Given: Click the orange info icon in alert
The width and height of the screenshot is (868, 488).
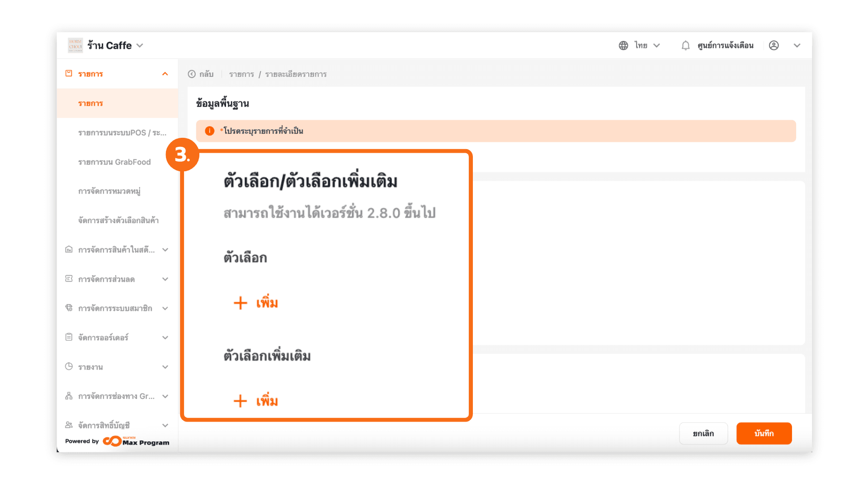Looking at the screenshot, I should (209, 131).
